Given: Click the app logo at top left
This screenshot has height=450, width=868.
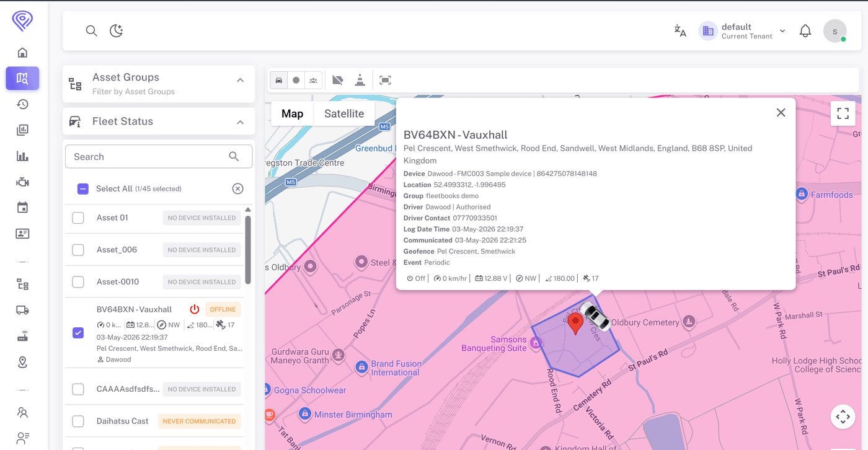Looking at the screenshot, I should tap(23, 20).
